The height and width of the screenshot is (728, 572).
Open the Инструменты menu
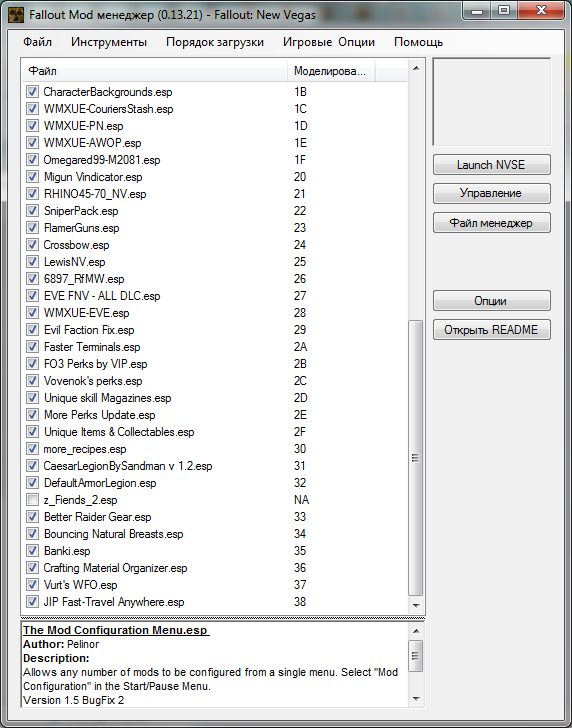click(x=109, y=42)
